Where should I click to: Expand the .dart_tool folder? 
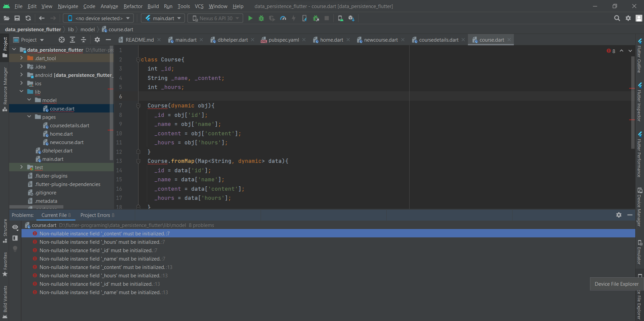(x=21, y=58)
